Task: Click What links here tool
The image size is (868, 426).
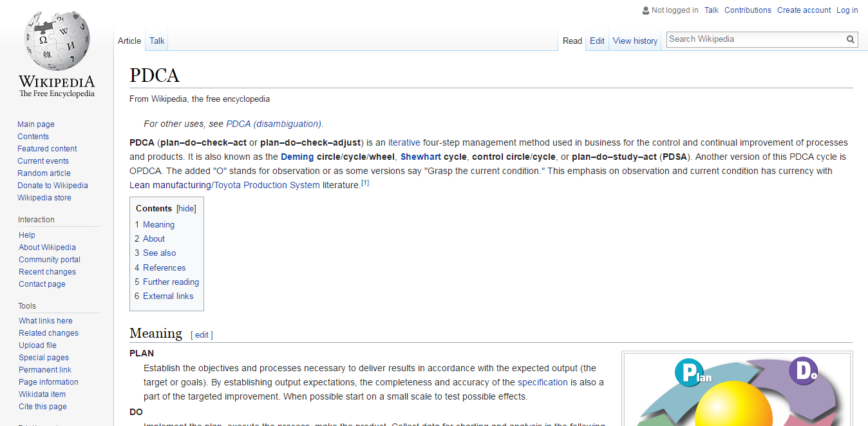Action: coord(46,321)
